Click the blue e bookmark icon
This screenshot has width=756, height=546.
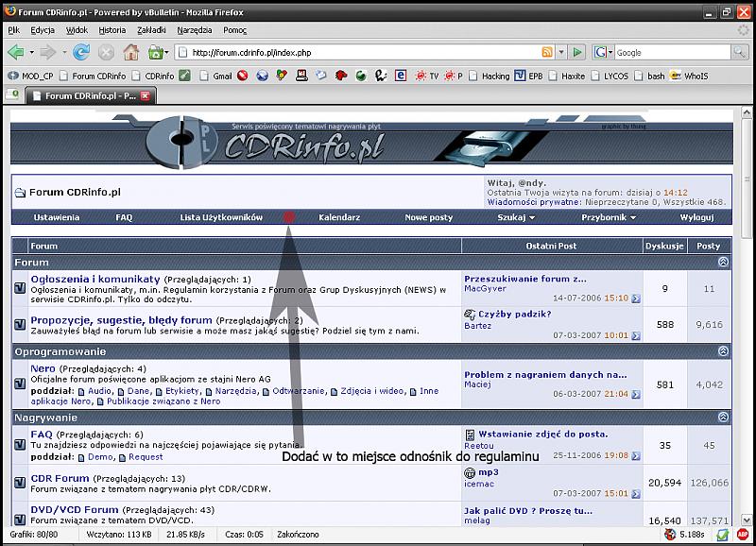(x=401, y=76)
